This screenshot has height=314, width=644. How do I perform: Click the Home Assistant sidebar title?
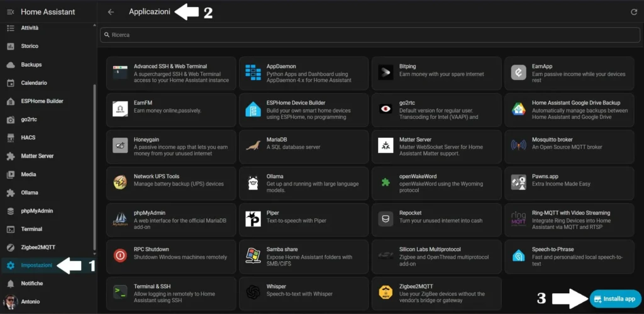[x=48, y=12]
